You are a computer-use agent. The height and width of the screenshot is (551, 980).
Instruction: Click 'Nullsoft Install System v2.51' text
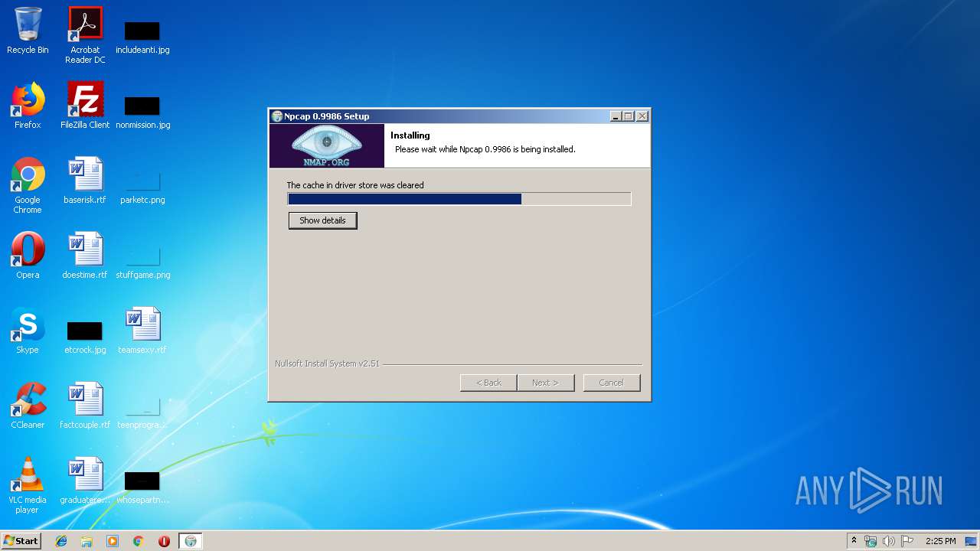pyautogui.click(x=327, y=364)
